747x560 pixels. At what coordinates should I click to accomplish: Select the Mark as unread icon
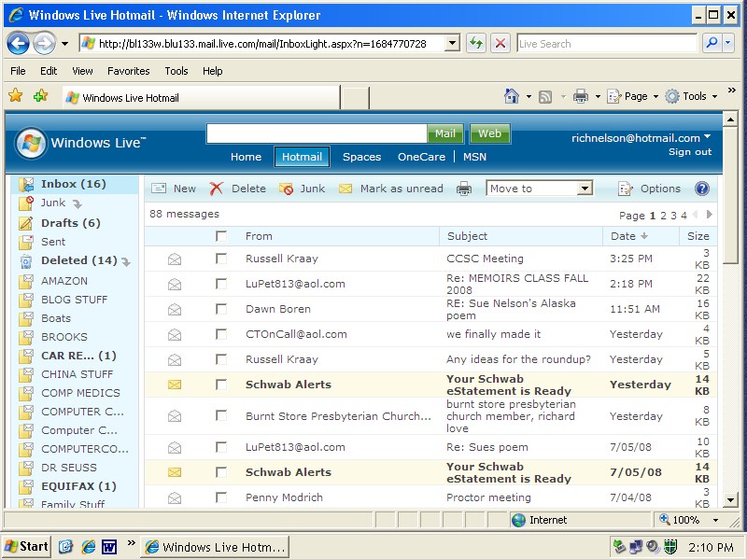click(x=345, y=188)
